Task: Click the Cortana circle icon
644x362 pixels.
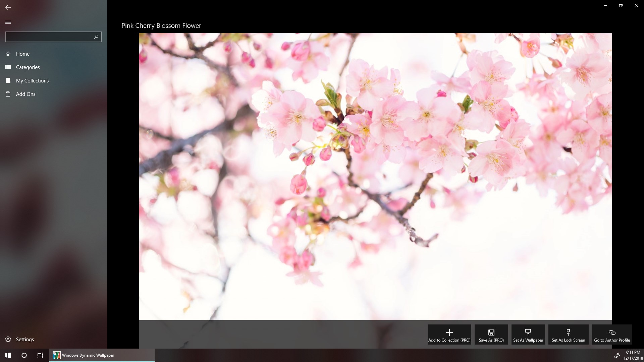Action: [x=24, y=355]
